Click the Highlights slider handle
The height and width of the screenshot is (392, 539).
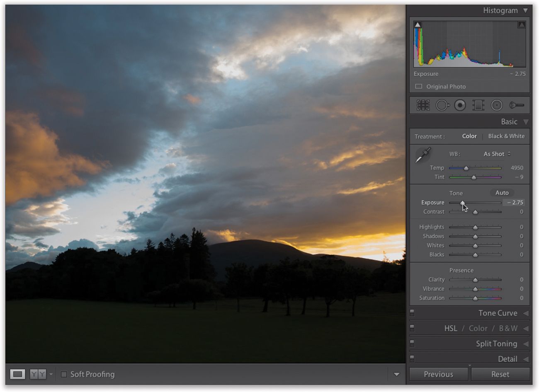click(475, 227)
